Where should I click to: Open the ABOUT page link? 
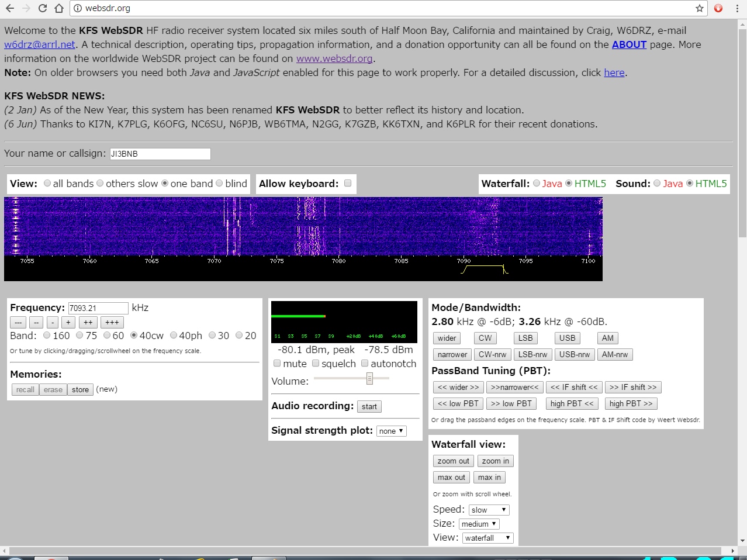[629, 44]
